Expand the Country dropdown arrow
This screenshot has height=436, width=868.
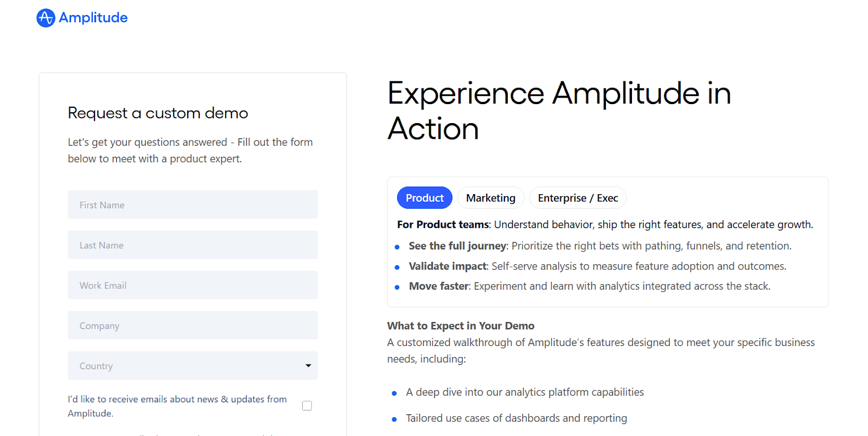point(308,366)
